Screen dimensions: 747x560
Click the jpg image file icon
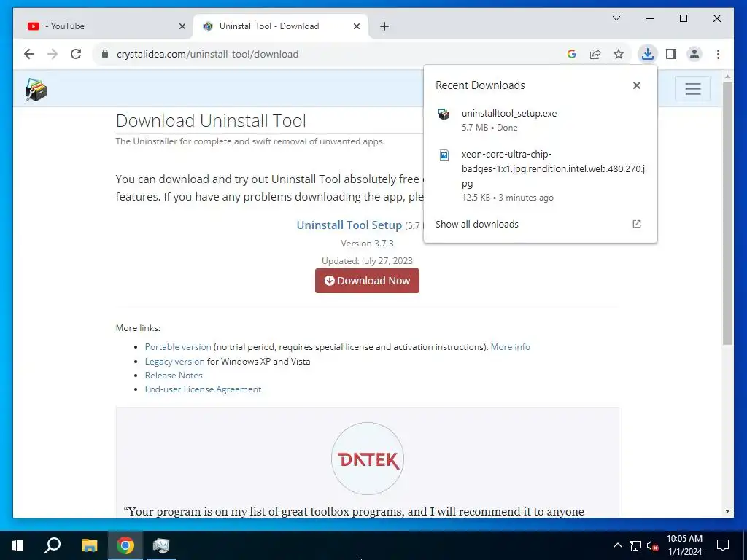point(444,155)
